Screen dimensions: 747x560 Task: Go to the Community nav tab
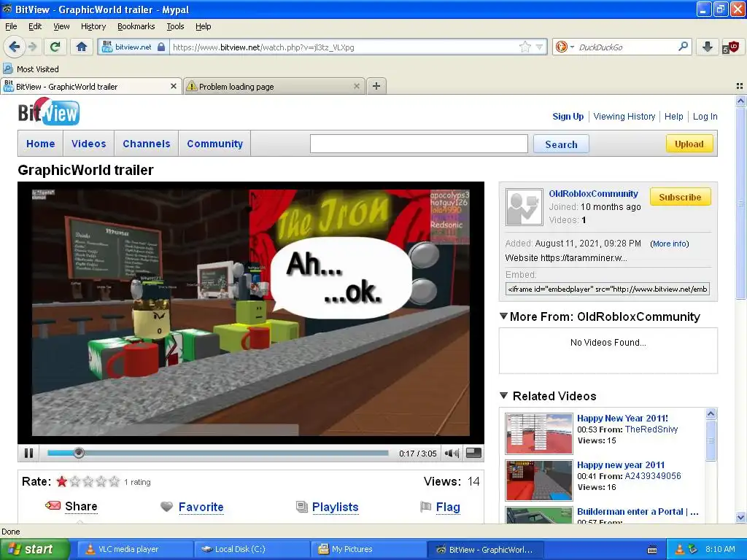pyautogui.click(x=215, y=144)
